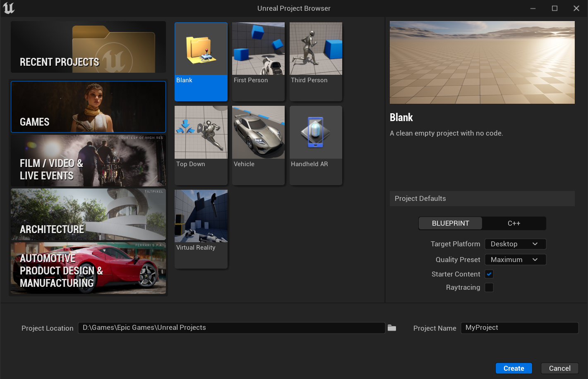The width and height of the screenshot is (588, 379).
Task: Click the Raytracing label
Action: (x=463, y=287)
